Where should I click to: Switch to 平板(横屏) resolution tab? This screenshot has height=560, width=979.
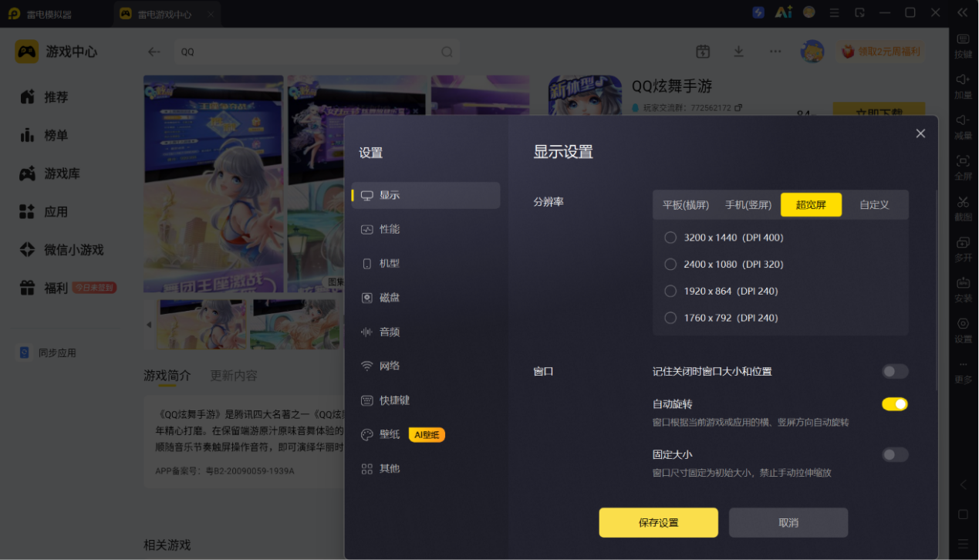686,205
